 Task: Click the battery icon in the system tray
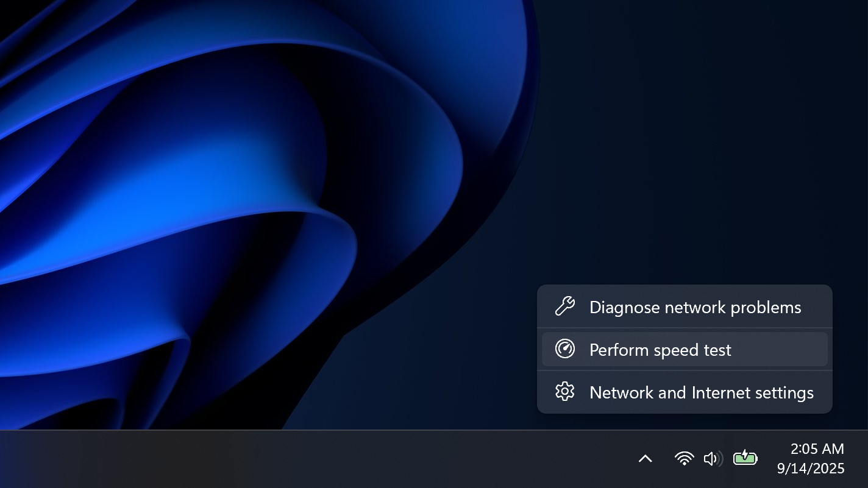744,458
